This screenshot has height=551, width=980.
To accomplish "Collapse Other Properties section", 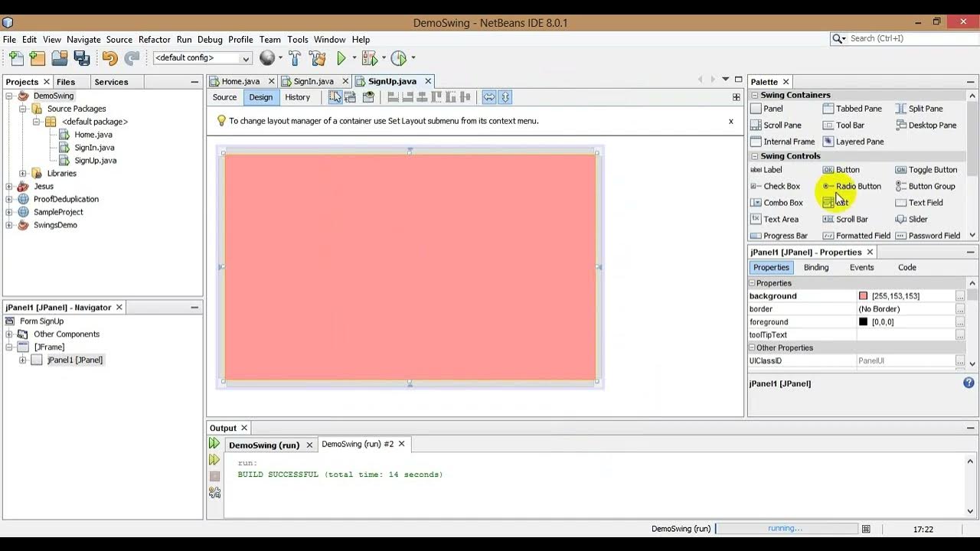I will [752, 348].
